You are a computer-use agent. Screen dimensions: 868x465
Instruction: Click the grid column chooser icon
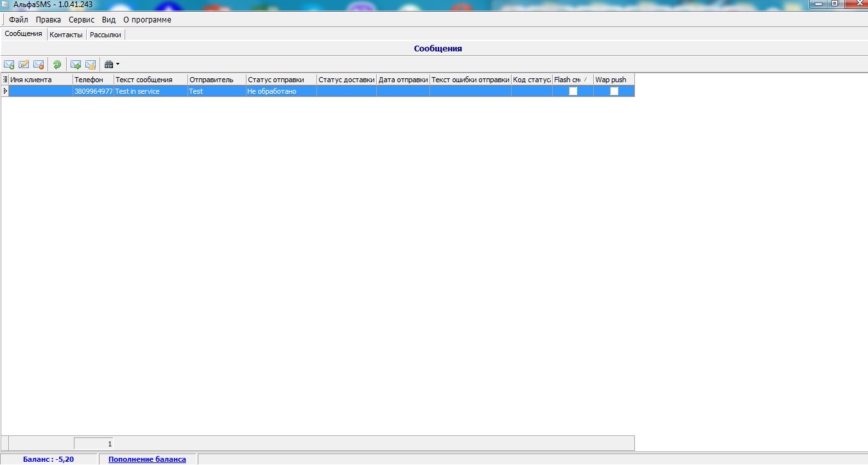[x=5, y=80]
